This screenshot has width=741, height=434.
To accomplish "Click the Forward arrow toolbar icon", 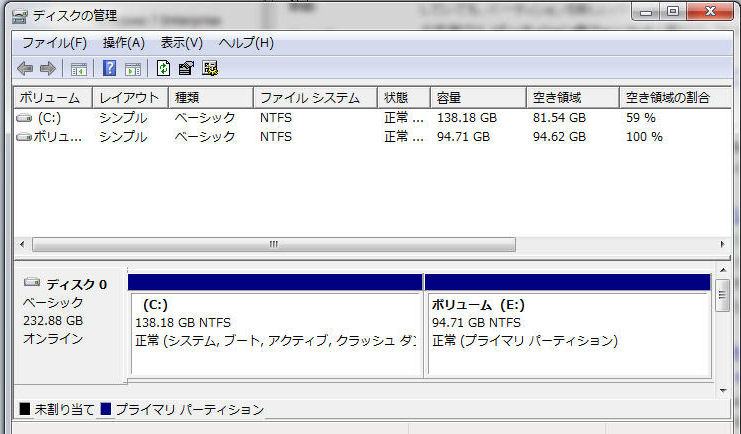I will click(x=48, y=69).
